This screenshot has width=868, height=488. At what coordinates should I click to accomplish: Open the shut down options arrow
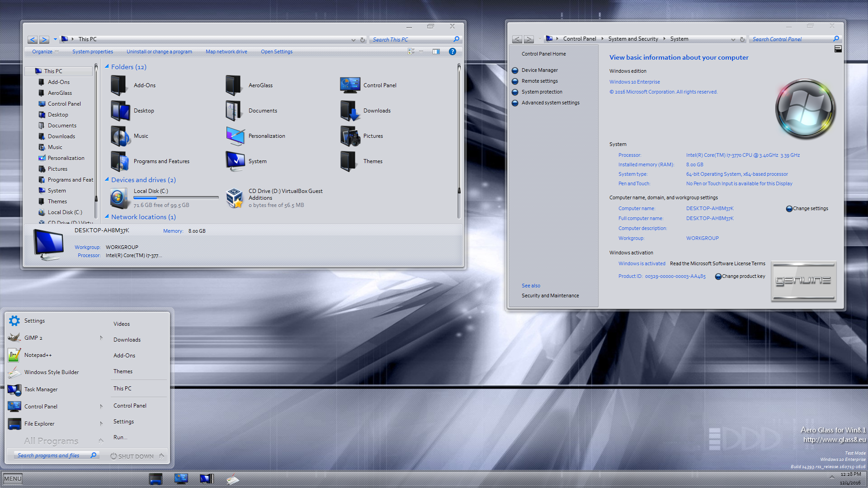coord(161,456)
